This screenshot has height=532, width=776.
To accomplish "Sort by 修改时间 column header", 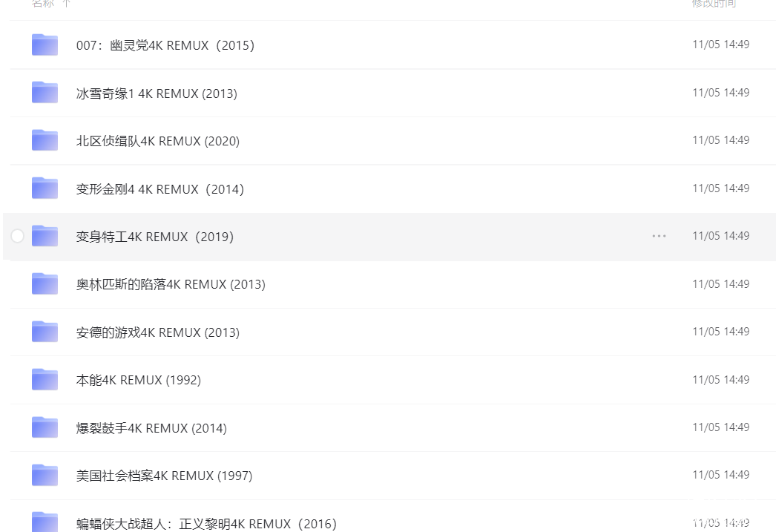I will (714, 4).
